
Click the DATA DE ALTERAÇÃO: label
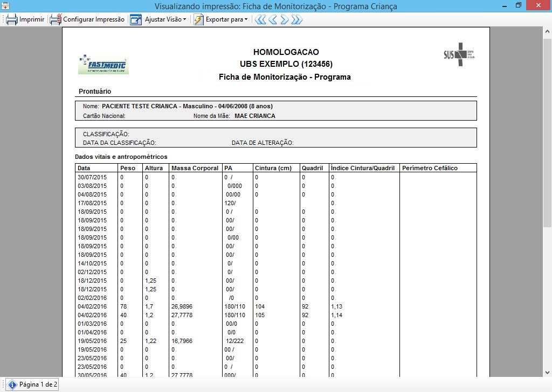pos(263,143)
